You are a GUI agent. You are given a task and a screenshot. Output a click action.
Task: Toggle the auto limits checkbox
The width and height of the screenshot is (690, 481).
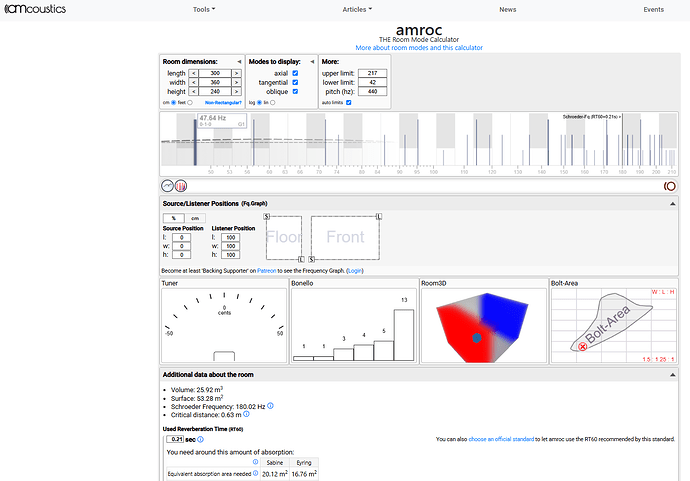click(349, 103)
